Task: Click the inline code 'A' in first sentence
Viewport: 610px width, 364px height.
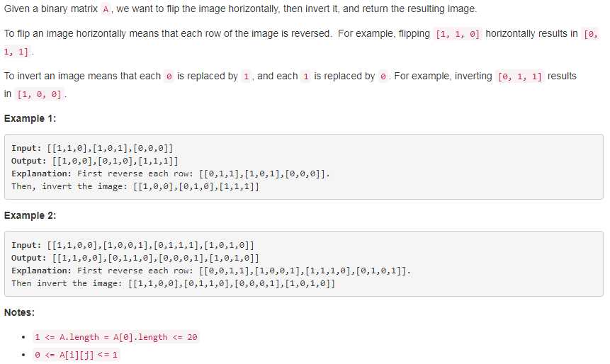Action: [x=106, y=9]
